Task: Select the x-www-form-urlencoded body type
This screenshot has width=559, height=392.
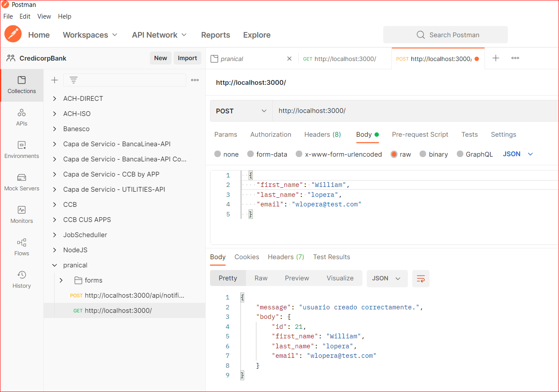Action: point(299,154)
